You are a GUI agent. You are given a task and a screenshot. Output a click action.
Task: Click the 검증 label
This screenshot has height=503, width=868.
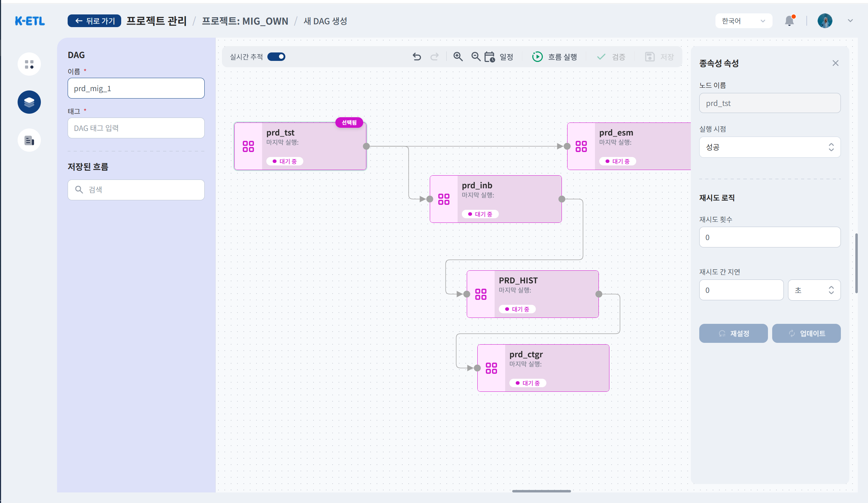coord(619,57)
